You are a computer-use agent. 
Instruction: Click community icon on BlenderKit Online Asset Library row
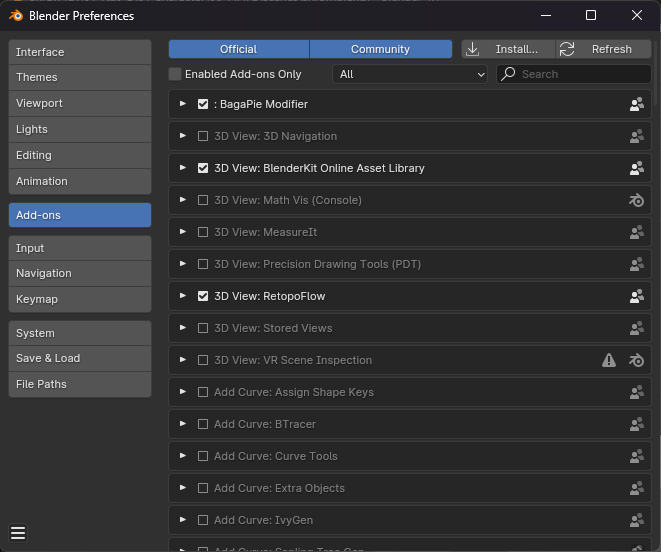pyautogui.click(x=637, y=168)
